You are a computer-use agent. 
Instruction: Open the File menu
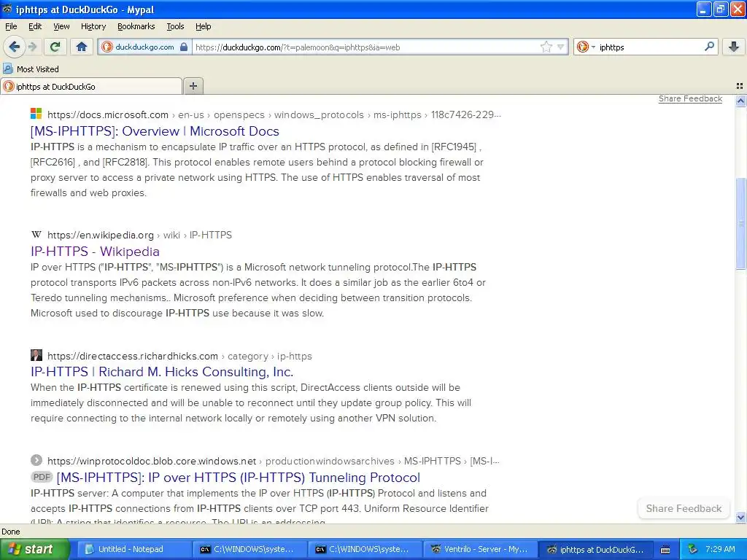tap(11, 26)
